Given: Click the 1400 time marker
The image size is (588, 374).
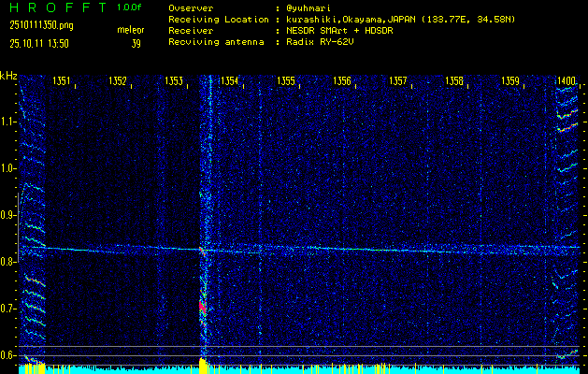Looking at the screenshot, I should 566,81.
